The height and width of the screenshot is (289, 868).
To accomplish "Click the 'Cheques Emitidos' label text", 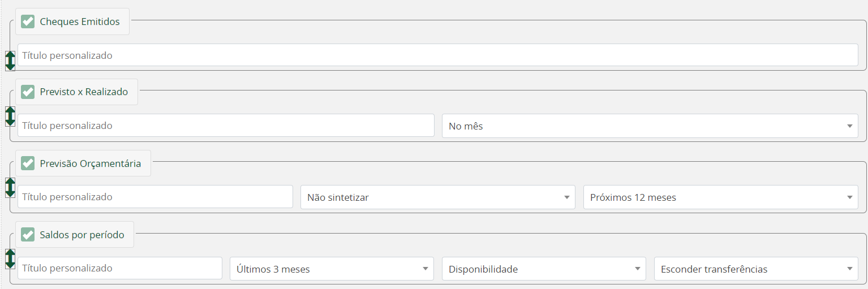I will point(80,21).
